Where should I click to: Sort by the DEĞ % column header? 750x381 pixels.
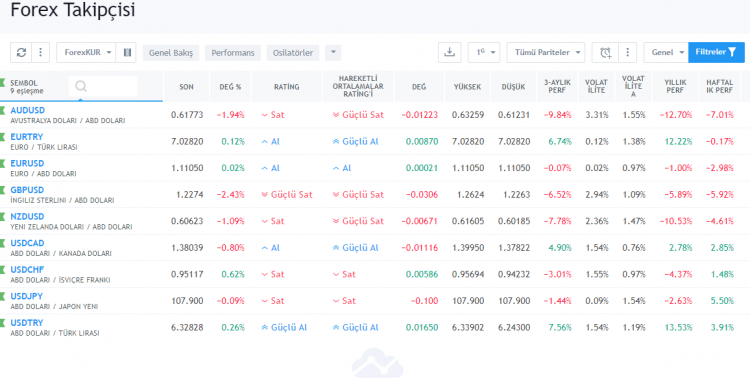[x=230, y=87]
